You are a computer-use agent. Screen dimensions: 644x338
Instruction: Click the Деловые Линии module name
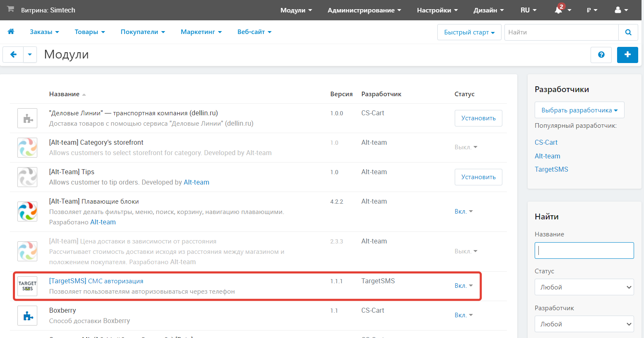(133, 113)
